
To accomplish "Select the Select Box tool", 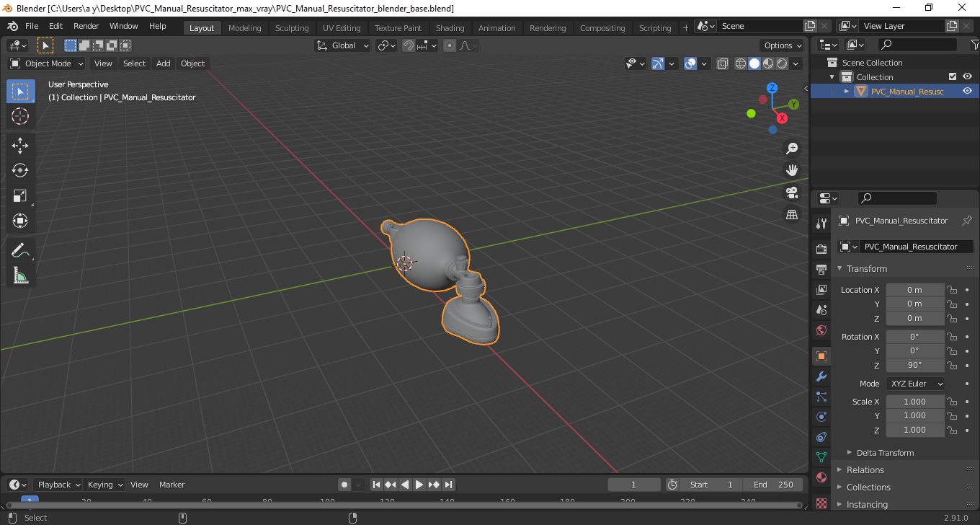I will 20,92.
